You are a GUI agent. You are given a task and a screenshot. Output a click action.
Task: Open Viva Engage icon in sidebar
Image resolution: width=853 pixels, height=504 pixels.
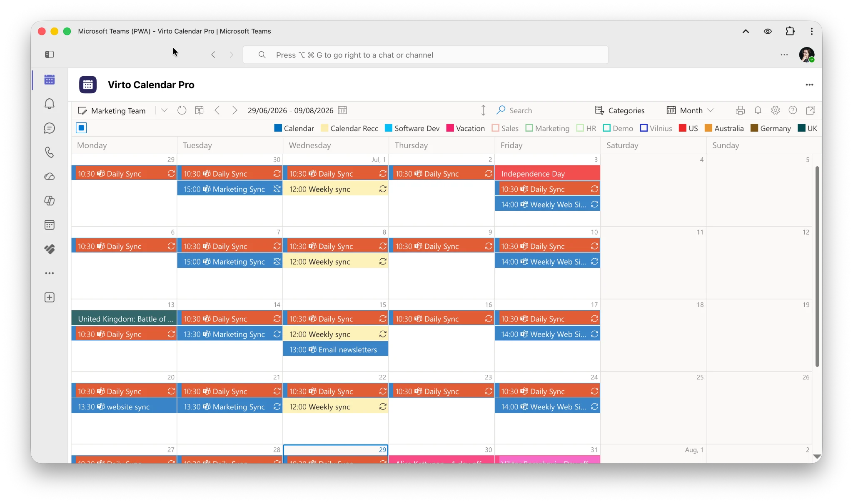click(50, 249)
